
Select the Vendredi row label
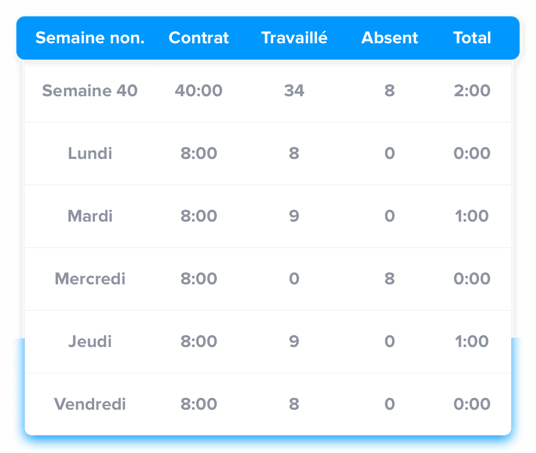click(90, 404)
